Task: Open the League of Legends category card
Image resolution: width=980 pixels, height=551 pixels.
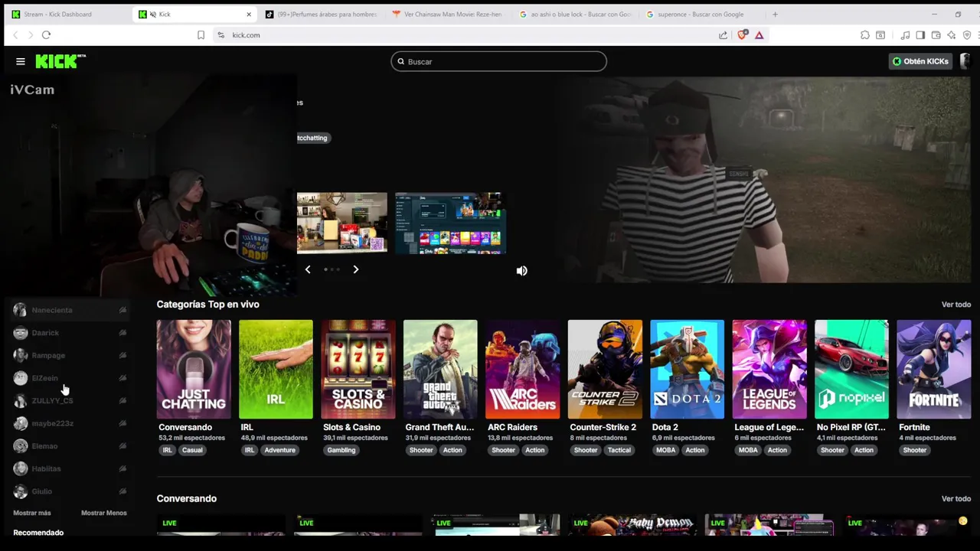Action: click(769, 370)
